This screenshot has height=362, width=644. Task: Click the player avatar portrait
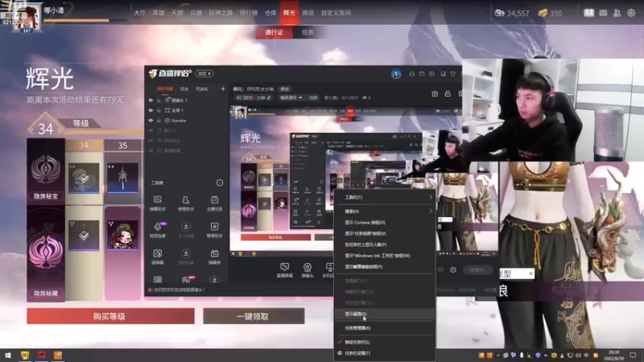(27, 18)
